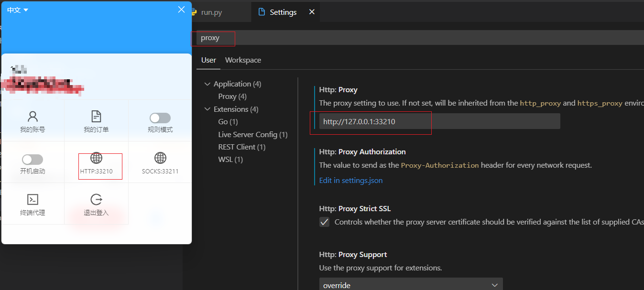Open the 中文 language dropdown
This screenshot has width=644, height=290.
17,9
